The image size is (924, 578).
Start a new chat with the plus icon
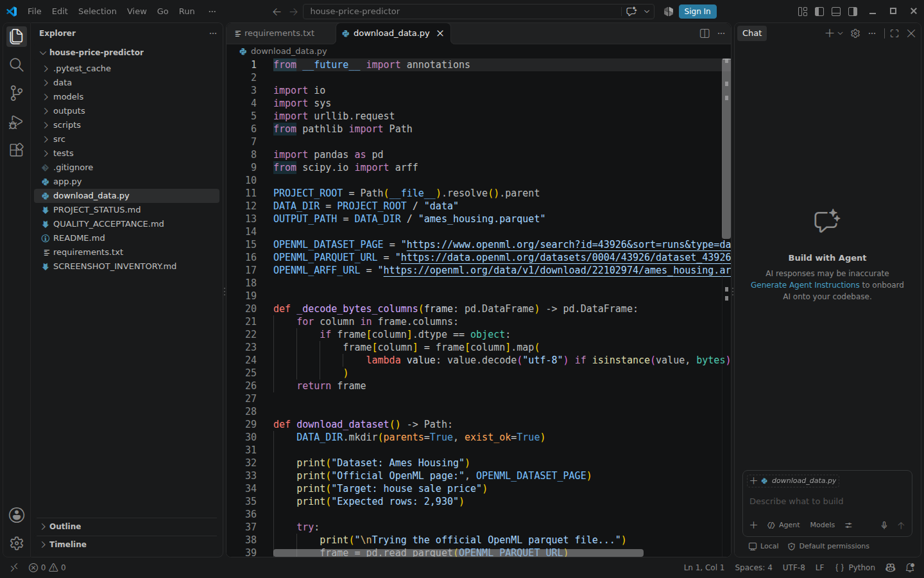coord(830,33)
